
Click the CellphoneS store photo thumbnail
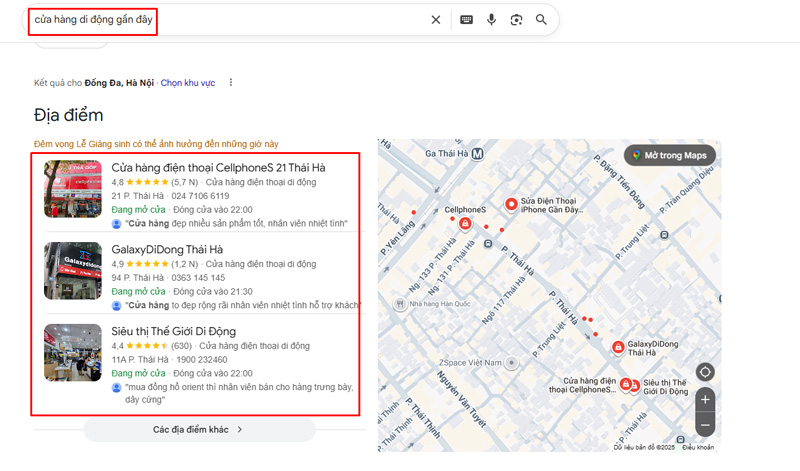73,189
